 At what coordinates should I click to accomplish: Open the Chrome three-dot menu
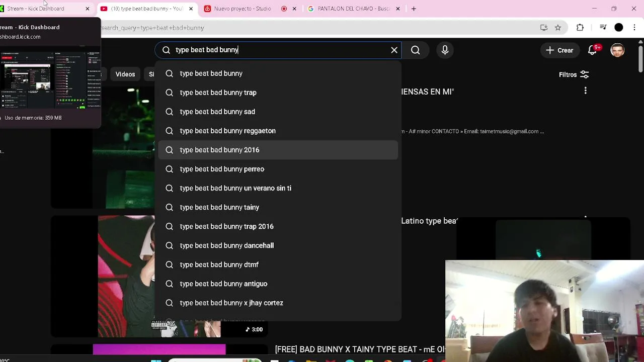(635, 28)
